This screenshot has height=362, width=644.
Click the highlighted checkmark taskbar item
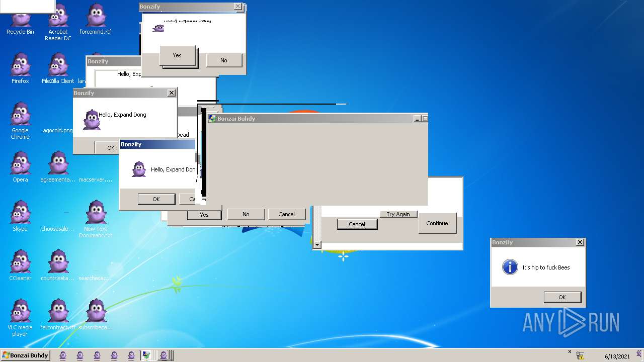point(146,355)
